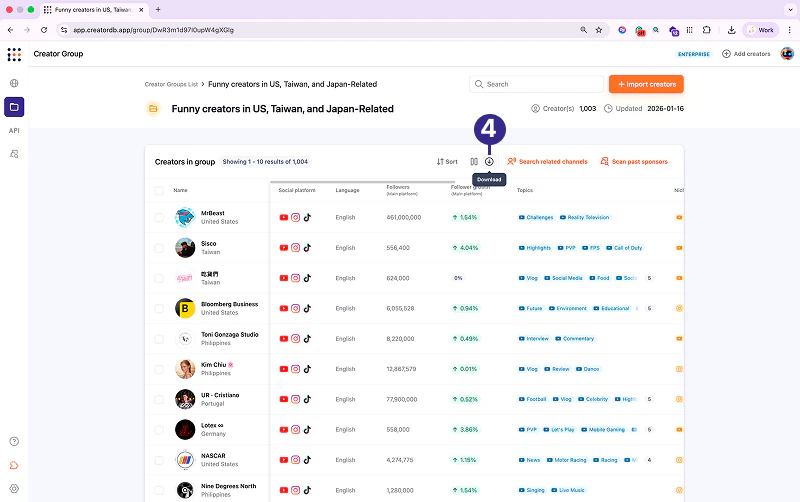Open MrBeast's Instagram icon
This screenshot has height=502, width=800.
click(x=295, y=217)
